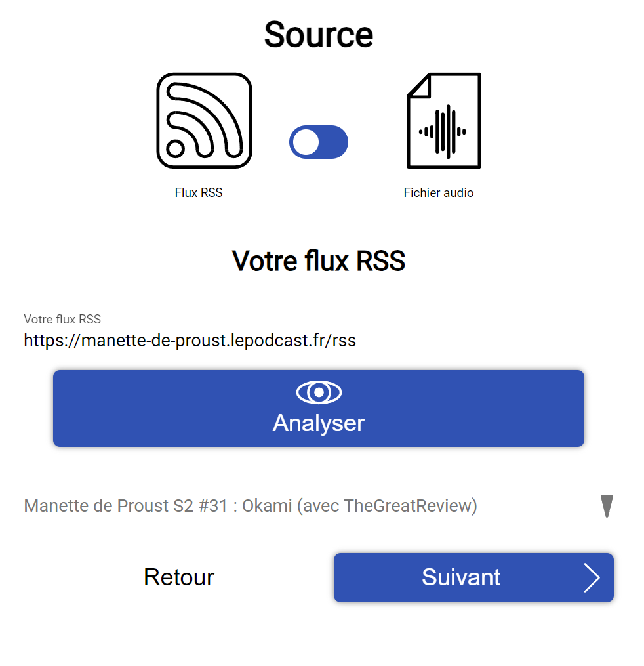Click Retour to go back

(x=178, y=577)
